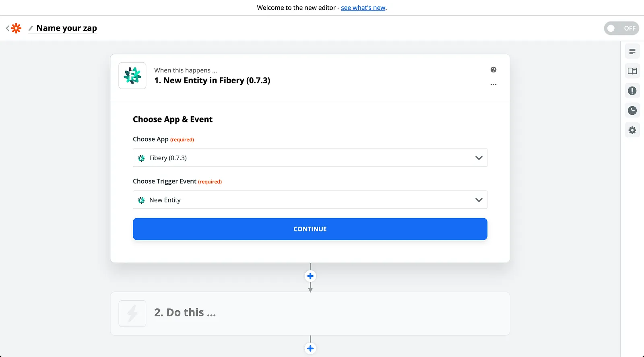Click the CONTINUE button
Viewport: 644px width, 357px height.
tap(310, 229)
